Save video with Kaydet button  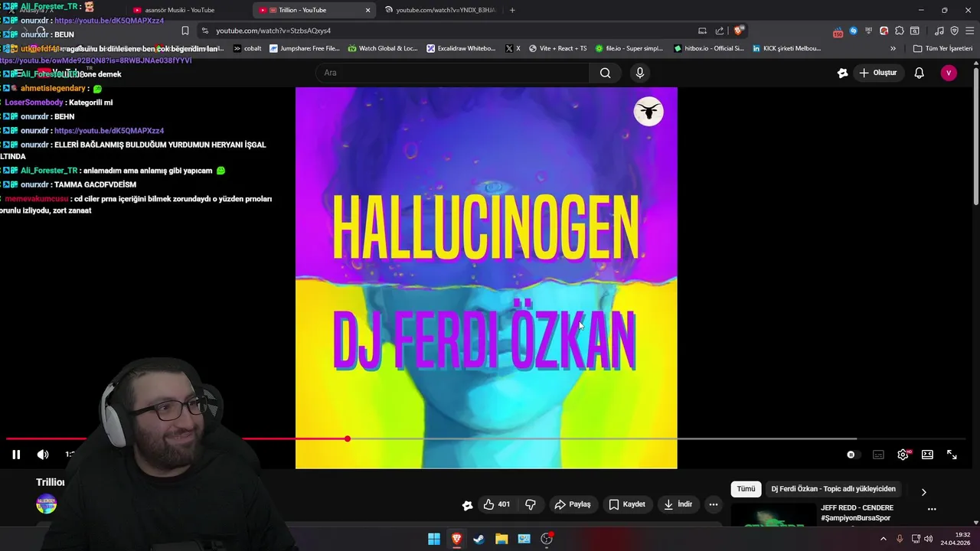point(627,504)
